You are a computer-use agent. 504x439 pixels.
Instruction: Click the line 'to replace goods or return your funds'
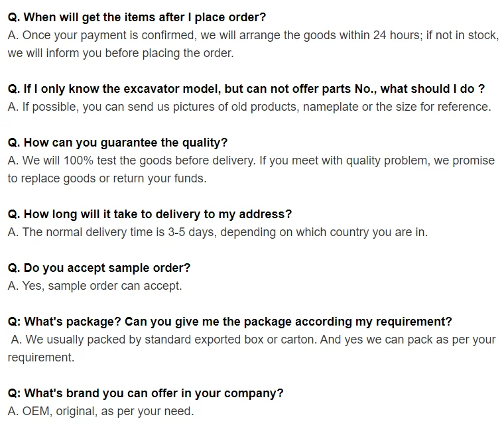click(x=107, y=178)
